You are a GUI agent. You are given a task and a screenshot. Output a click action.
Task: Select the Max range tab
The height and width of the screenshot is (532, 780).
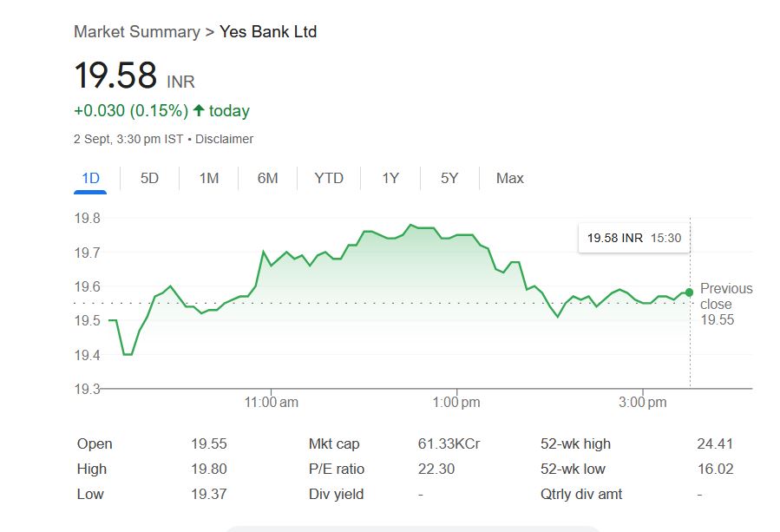pyautogui.click(x=510, y=178)
